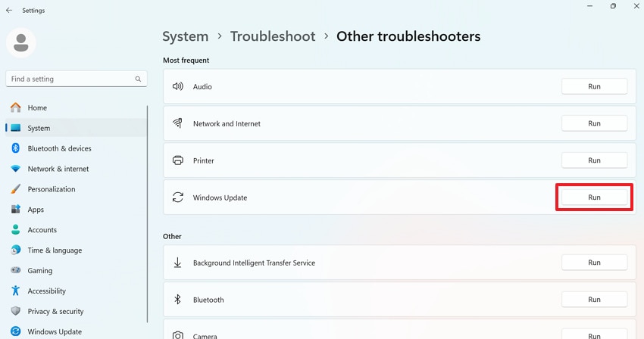
Task: Click the Background Intelligent Transfer Service text
Action: (255, 263)
